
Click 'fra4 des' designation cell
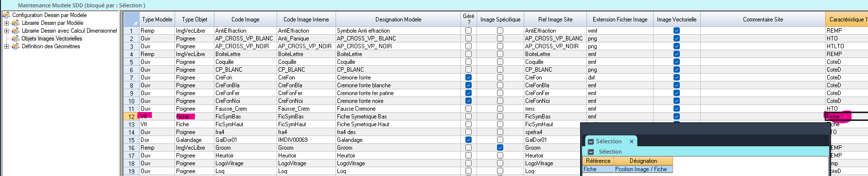point(398,132)
